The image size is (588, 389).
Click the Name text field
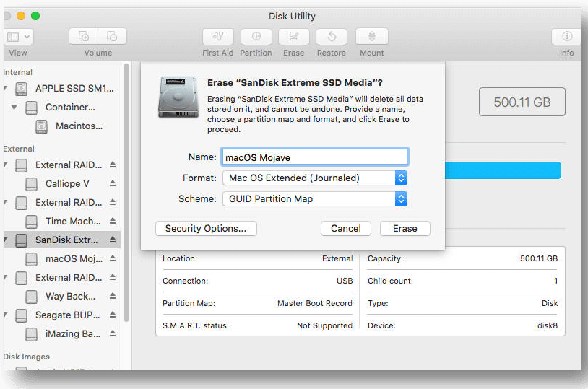tap(314, 157)
